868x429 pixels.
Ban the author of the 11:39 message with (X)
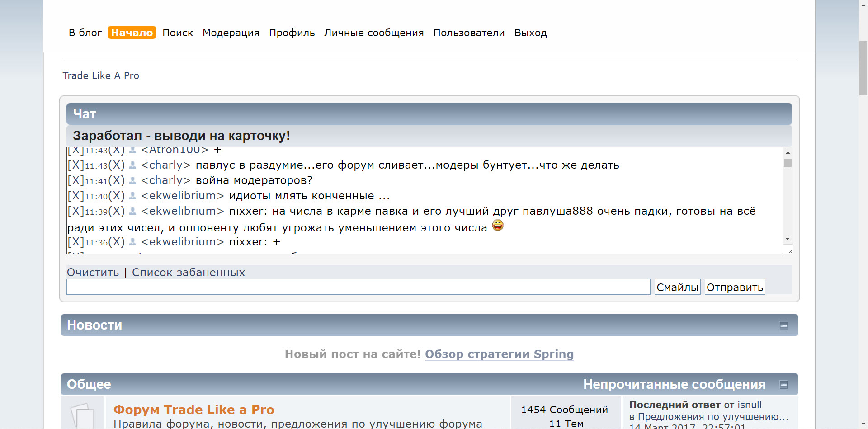117,211
